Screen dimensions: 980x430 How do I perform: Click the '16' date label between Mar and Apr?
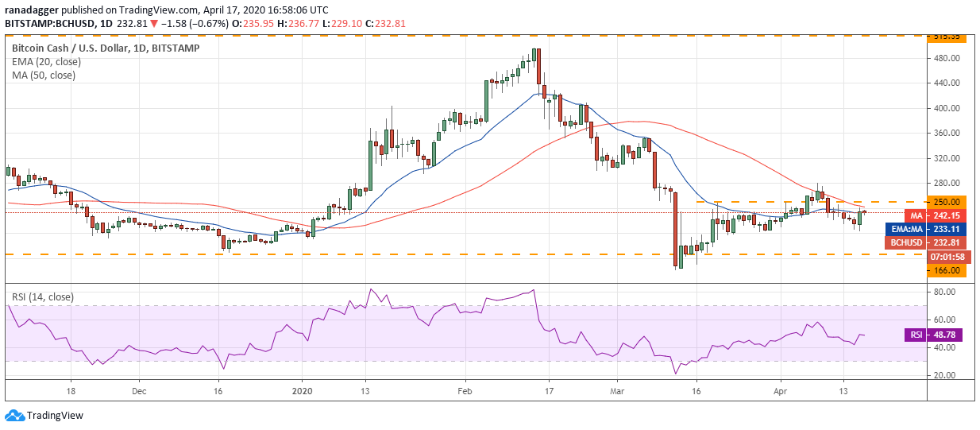pyautogui.click(x=696, y=391)
